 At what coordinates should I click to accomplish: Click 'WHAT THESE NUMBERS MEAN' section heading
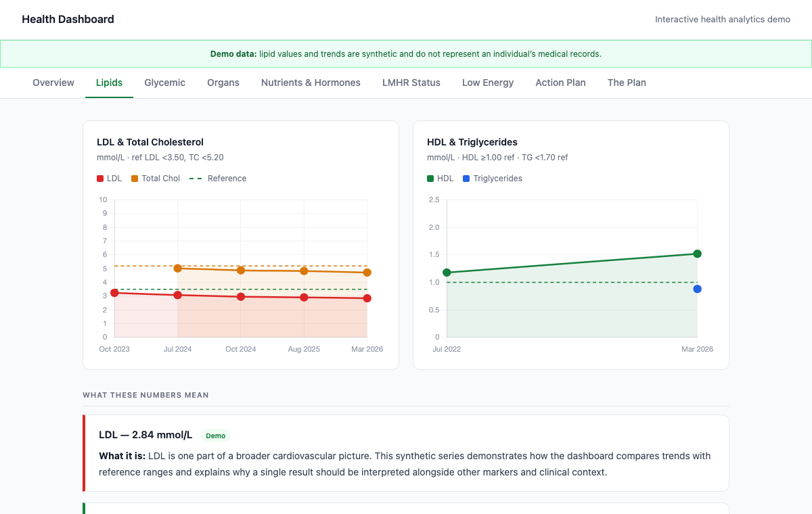click(145, 395)
